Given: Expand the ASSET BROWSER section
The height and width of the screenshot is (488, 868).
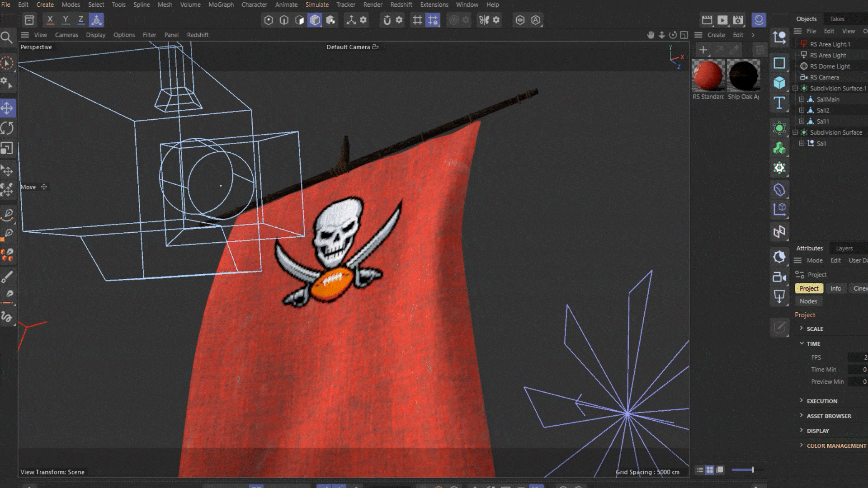Looking at the screenshot, I should (802, 416).
